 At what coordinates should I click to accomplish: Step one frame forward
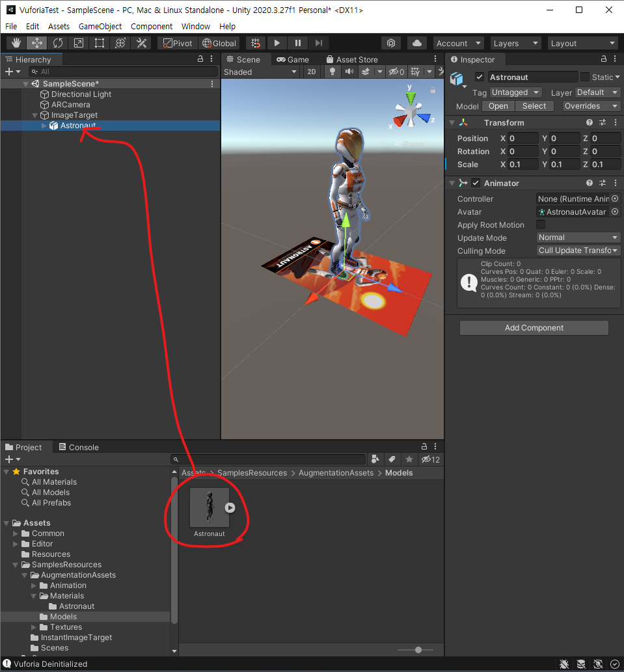pyautogui.click(x=318, y=43)
